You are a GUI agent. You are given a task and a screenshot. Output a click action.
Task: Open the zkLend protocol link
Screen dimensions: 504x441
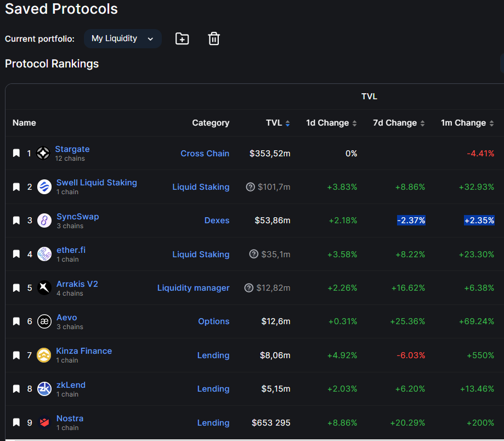(x=71, y=385)
